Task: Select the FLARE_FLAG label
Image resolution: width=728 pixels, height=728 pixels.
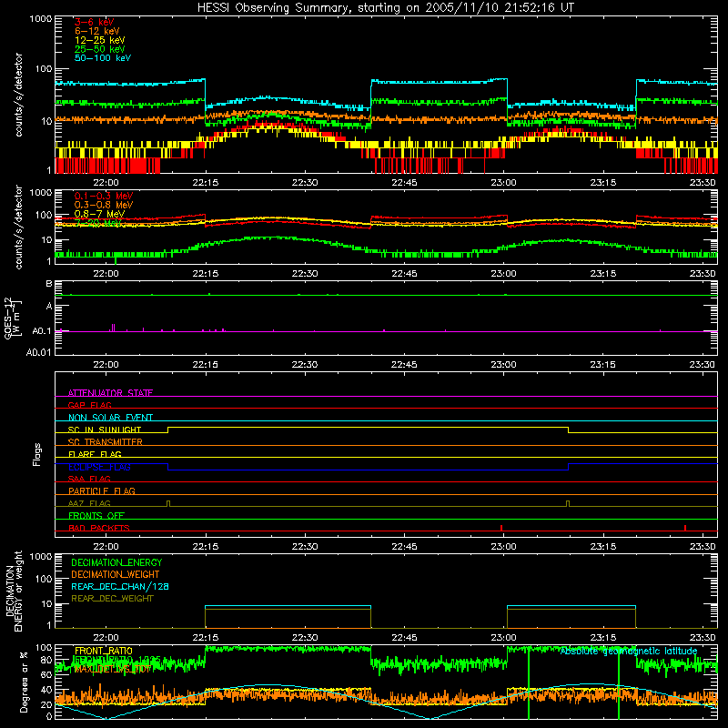Action: [95, 454]
